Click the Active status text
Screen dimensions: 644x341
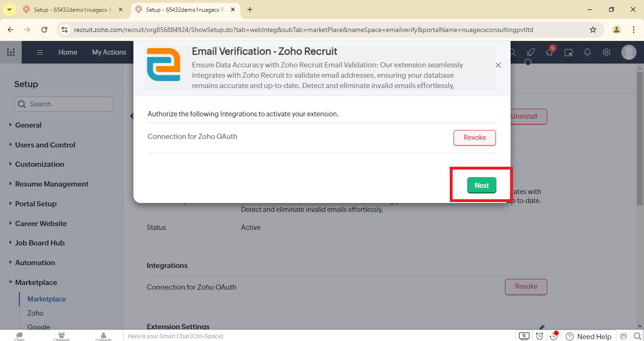251,227
